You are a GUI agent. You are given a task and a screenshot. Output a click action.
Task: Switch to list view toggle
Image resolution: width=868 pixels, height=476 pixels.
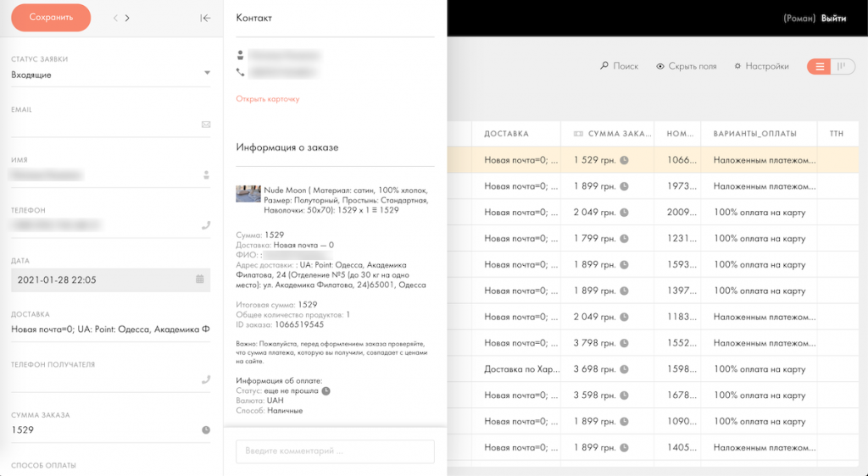(x=819, y=66)
